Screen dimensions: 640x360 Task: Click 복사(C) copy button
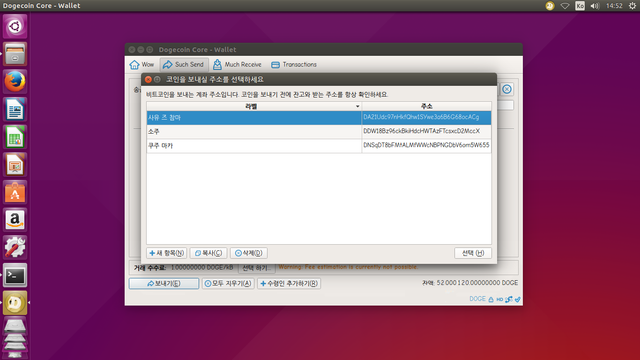click(208, 253)
